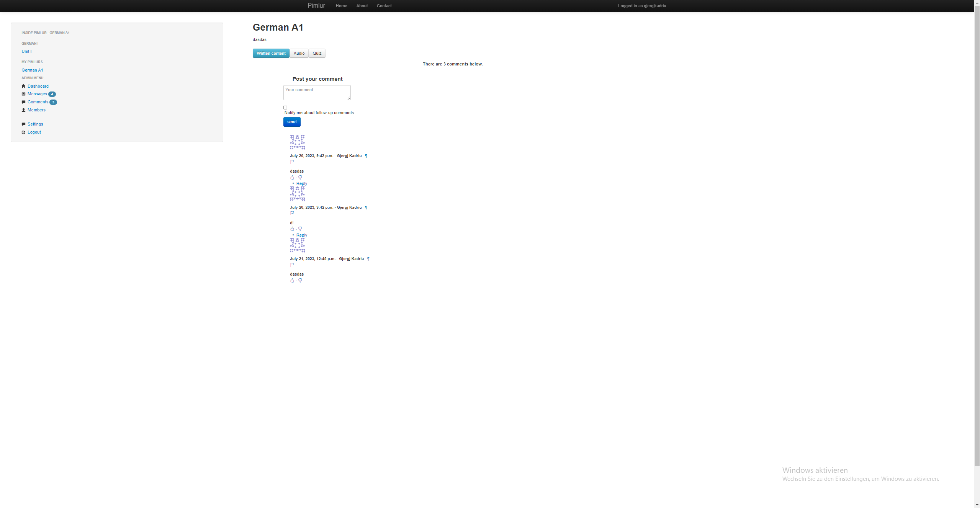Open Comments in admin menu
Image resolution: width=980 pixels, height=508 pixels.
[x=38, y=102]
